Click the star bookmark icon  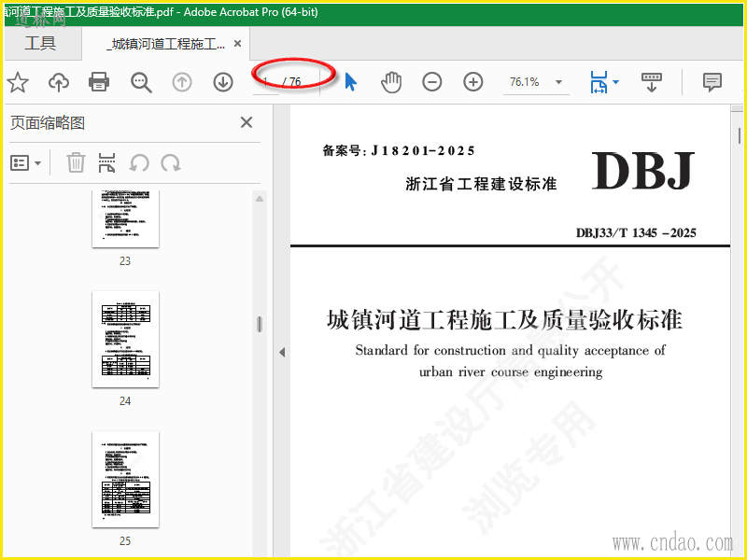pos(18,82)
